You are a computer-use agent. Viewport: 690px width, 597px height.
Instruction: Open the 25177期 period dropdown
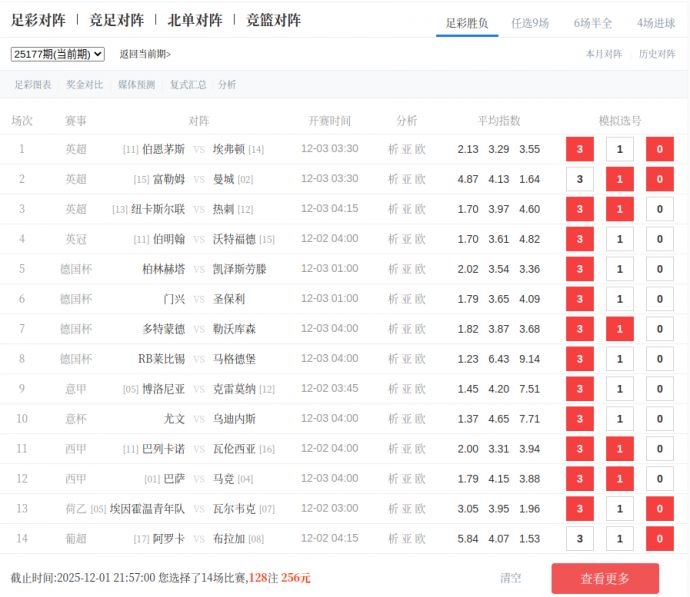58,54
